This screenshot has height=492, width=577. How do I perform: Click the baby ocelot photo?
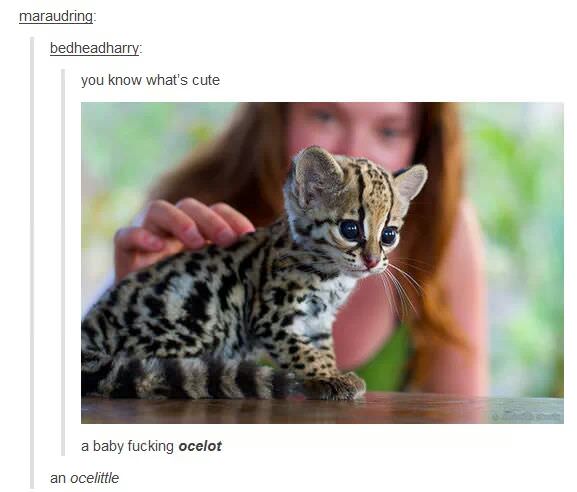322,263
